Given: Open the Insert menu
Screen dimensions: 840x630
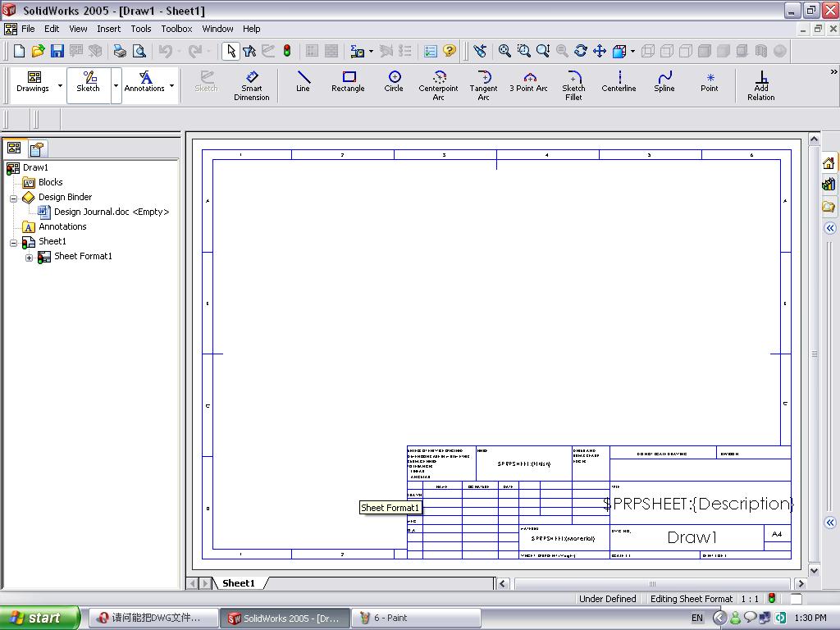Looking at the screenshot, I should (109, 29).
